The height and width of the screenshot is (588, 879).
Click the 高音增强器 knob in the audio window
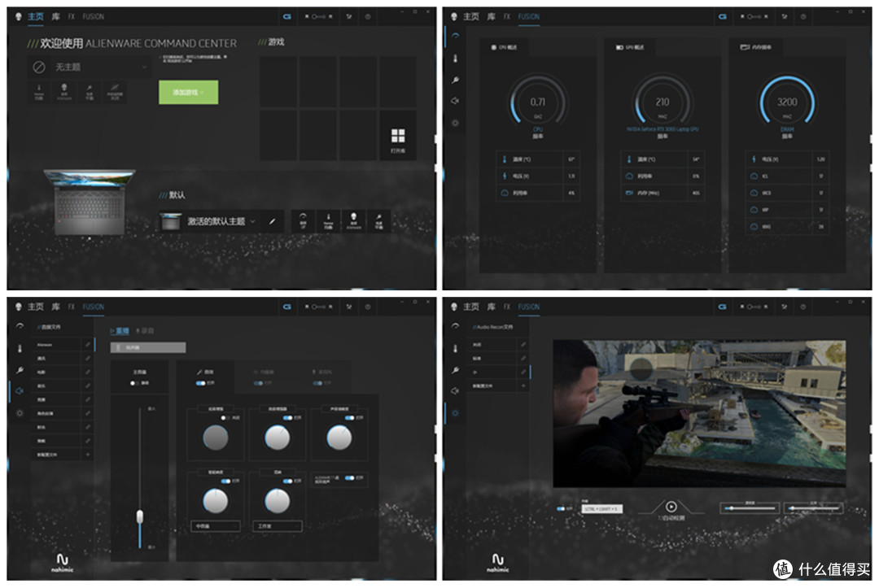[278, 438]
